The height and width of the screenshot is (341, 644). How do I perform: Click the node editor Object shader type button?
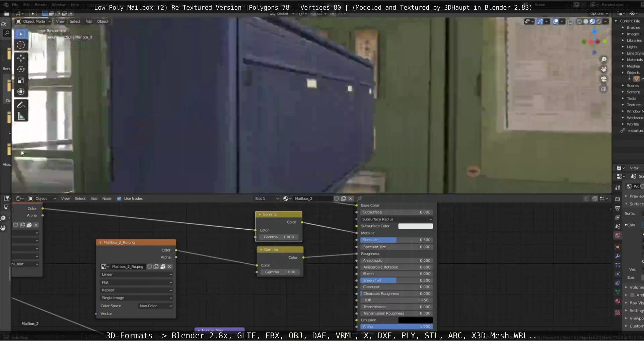click(42, 198)
